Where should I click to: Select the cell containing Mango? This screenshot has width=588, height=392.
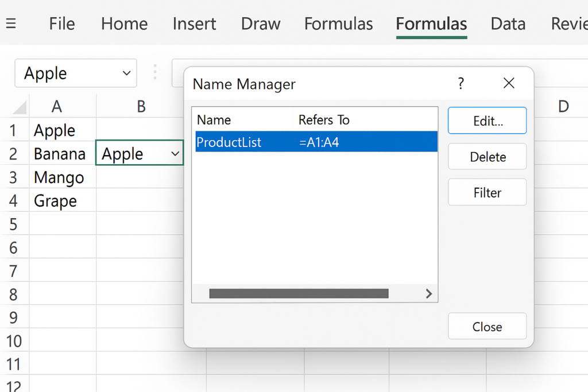click(59, 177)
